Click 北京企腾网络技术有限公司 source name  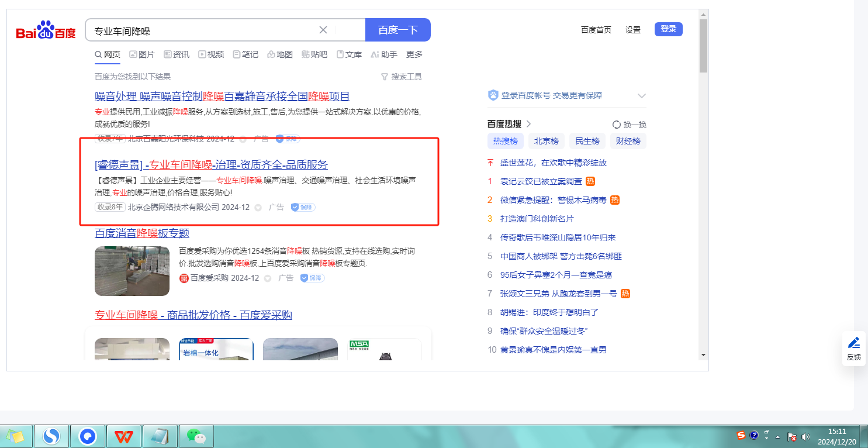[x=174, y=207]
